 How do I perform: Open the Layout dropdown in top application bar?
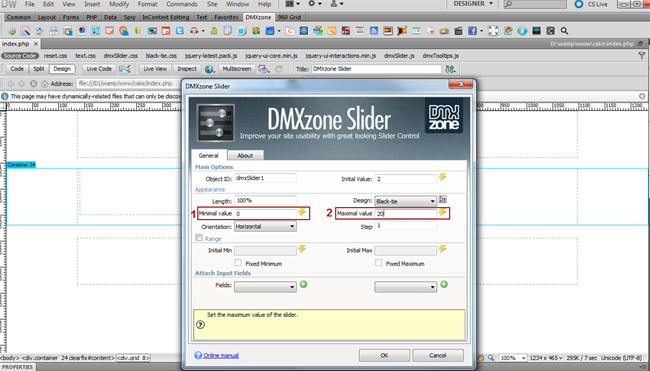pos(293,4)
